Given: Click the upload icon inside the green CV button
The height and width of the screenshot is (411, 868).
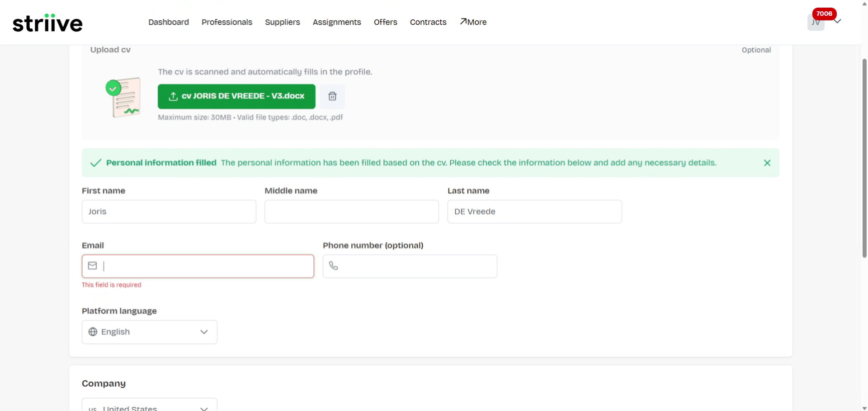Looking at the screenshot, I should point(173,96).
